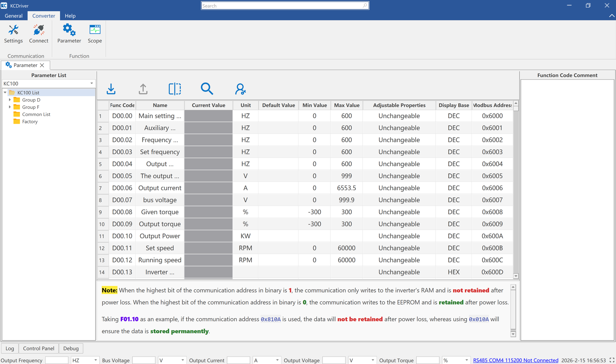Switch to the General ribbon tab
This screenshot has width=616, height=364.
point(14,16)
